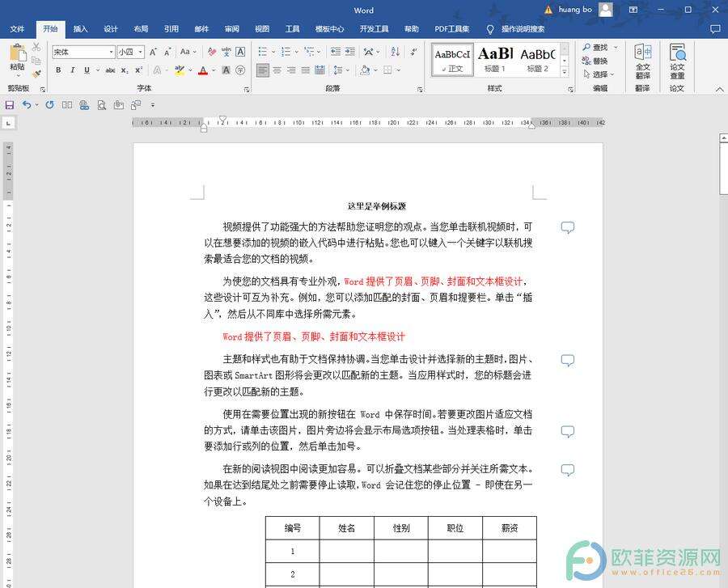Viewport: 728px width, 588px height.
Task: Click the huang bo account name
Action: point(575,9)
